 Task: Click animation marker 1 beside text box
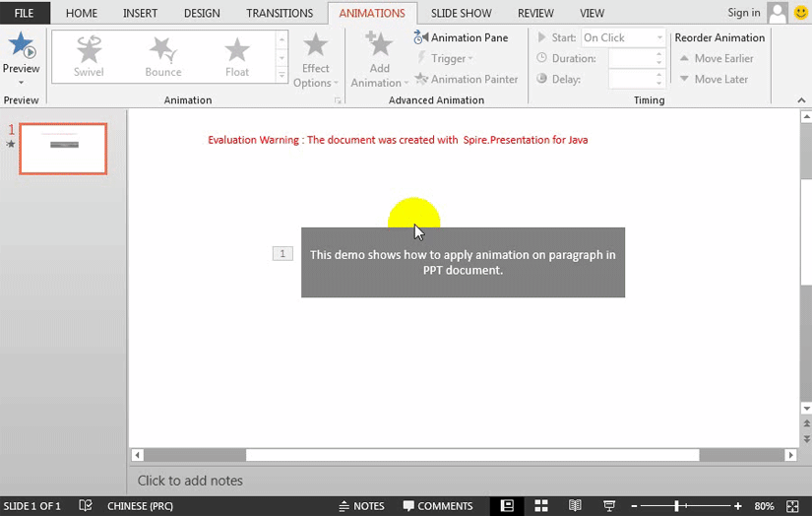tap(282, 253)
